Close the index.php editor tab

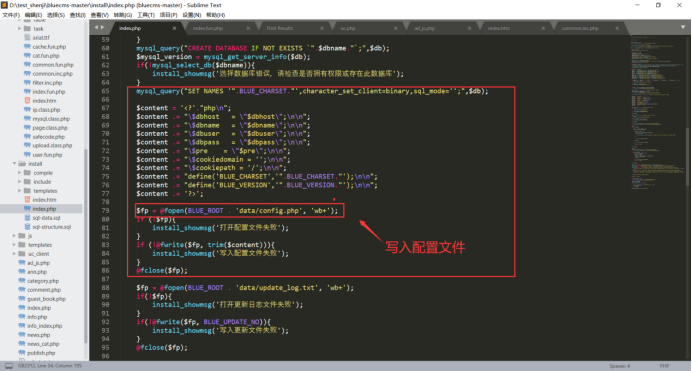(x=174, y=28)
